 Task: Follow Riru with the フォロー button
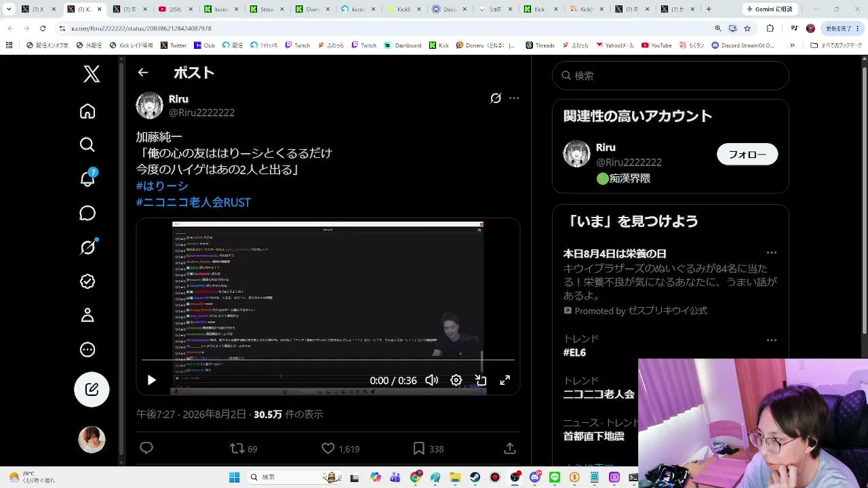pyautogui.click(x=747, y=155)
